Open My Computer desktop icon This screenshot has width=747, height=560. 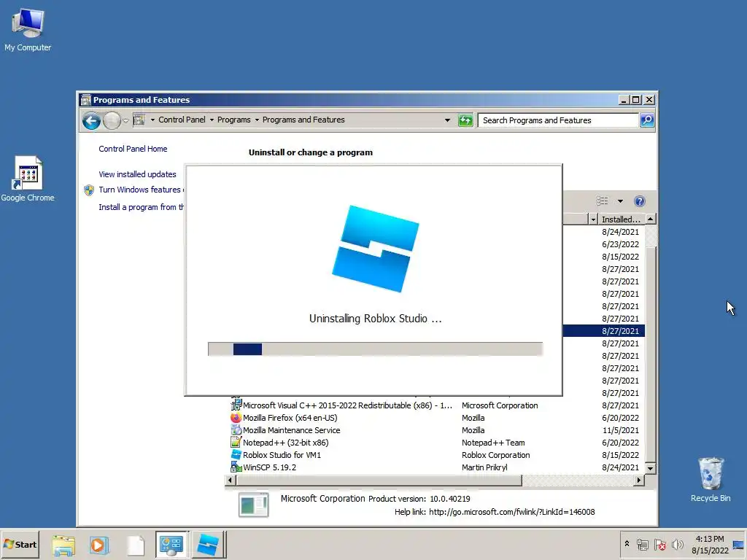[x=28, y=29]
